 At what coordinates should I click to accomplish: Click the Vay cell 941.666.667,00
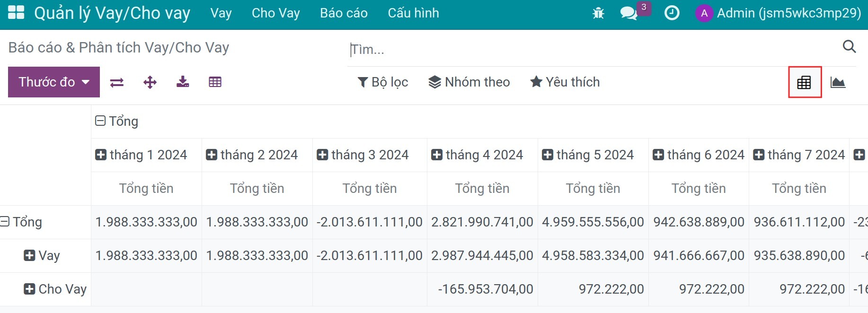point(699,256)
